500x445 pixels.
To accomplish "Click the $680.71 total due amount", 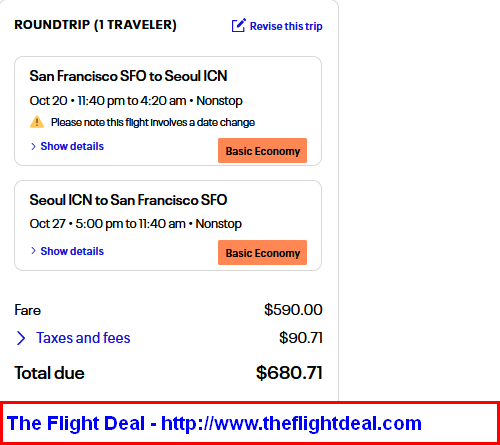I will [x=289, y=373].
